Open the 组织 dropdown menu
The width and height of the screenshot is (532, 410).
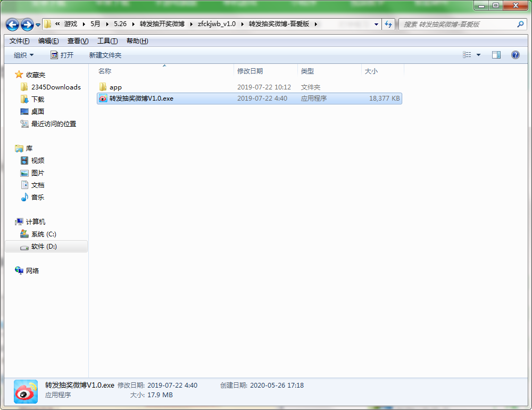(23, 55)
